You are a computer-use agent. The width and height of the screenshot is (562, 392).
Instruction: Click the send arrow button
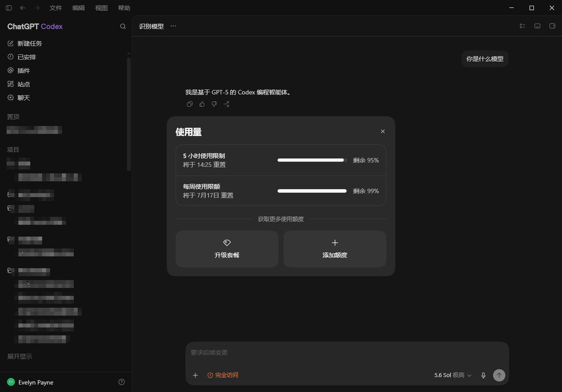point(499,375)
